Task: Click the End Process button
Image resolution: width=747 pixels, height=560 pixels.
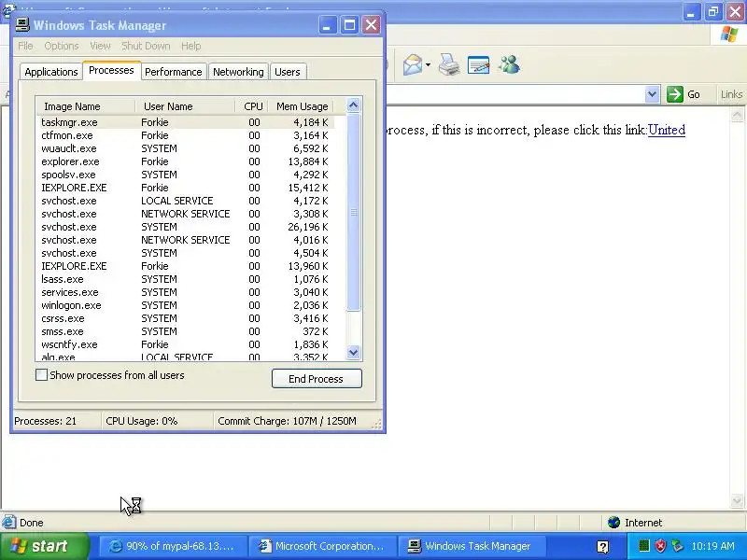Action: click(317, 379)
